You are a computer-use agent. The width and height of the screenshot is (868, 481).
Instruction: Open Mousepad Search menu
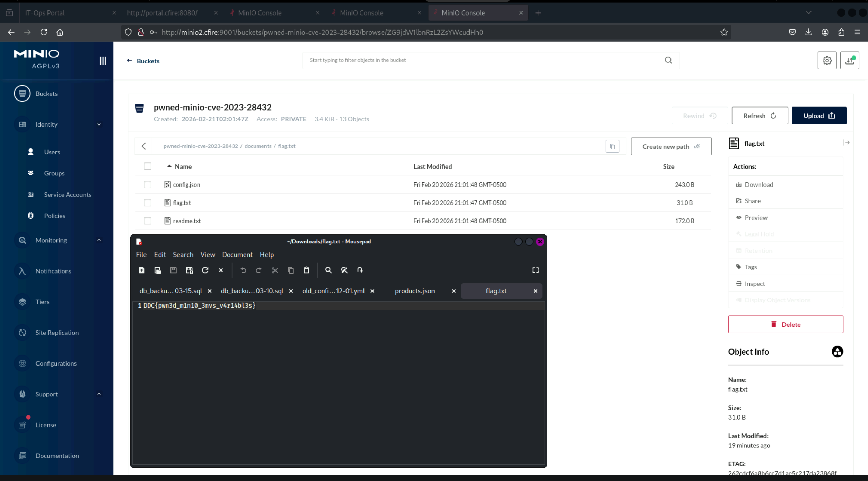click(183, 255)
